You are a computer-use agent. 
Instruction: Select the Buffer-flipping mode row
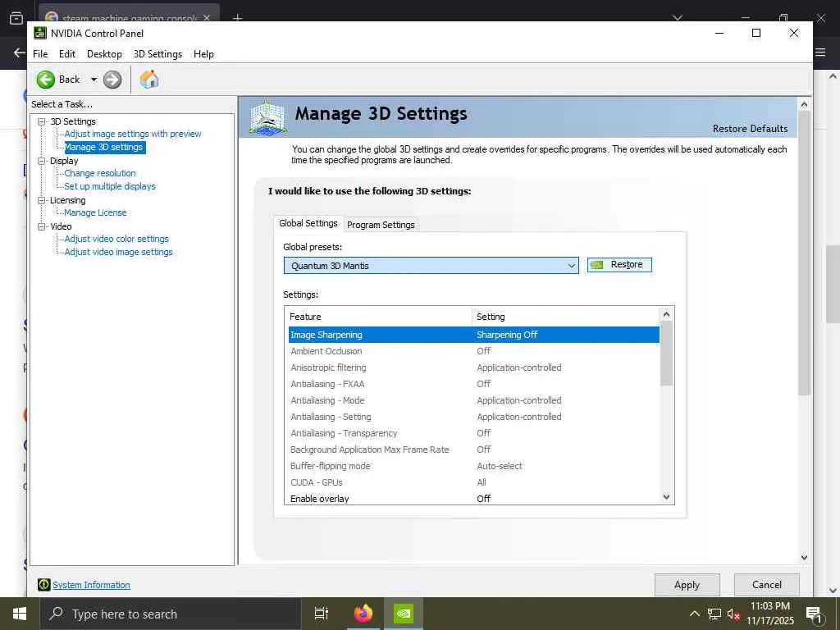(474, 466)
